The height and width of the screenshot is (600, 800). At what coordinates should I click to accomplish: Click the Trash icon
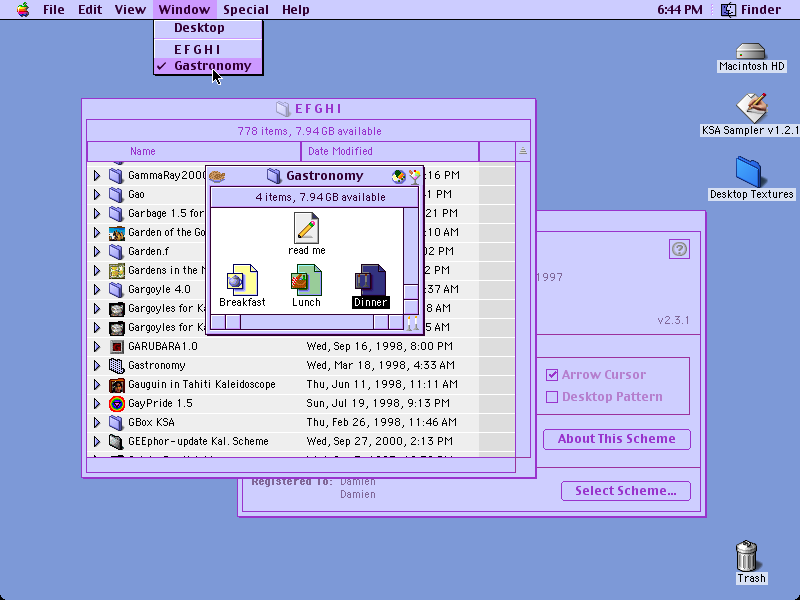coord(746,556)
